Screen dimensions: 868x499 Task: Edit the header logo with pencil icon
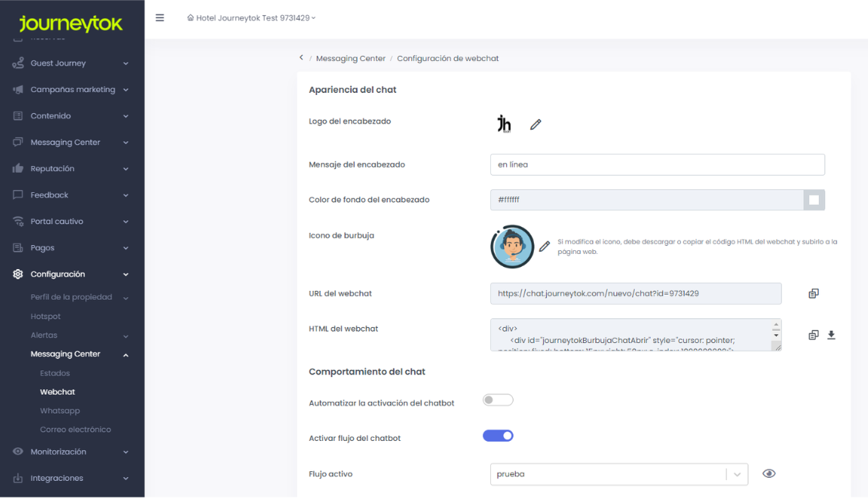pos(535,124)
